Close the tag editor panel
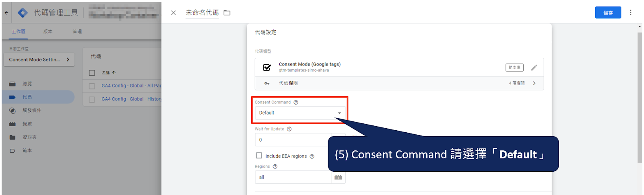644x195 pixels. [173, 13]
